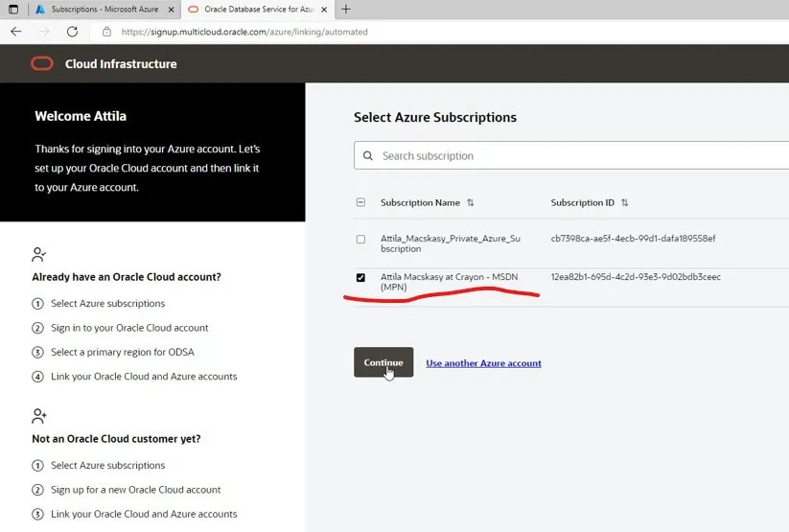789x532 pixels.
Task: Sort by Subscription Name arrows icon
Action: click(x=470, y=202)
